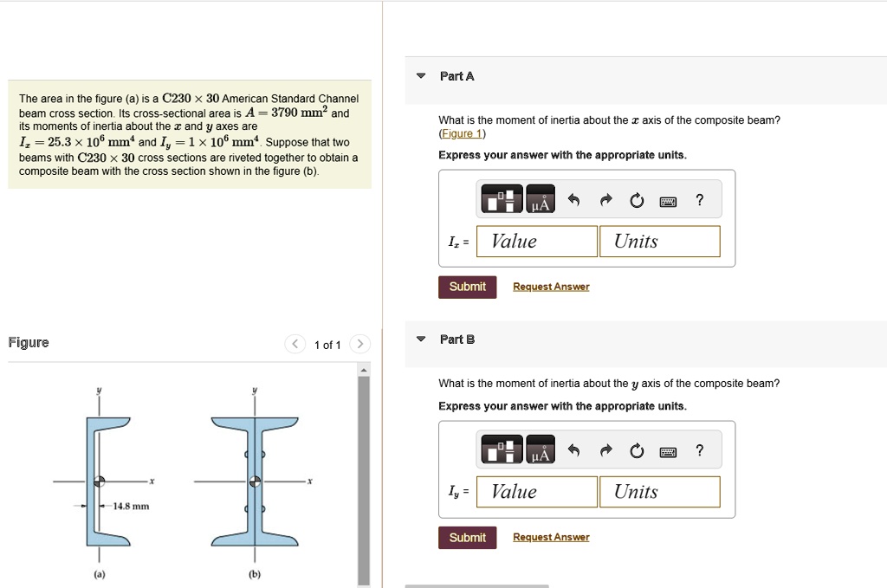Click the previous figure arrow

[295, 344]
